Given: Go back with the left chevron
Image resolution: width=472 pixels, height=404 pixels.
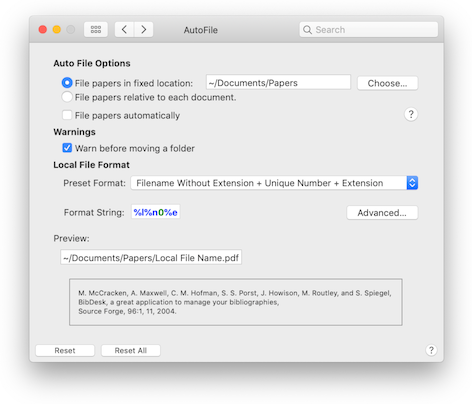Looking at the screenshot, I should point(124,30).
